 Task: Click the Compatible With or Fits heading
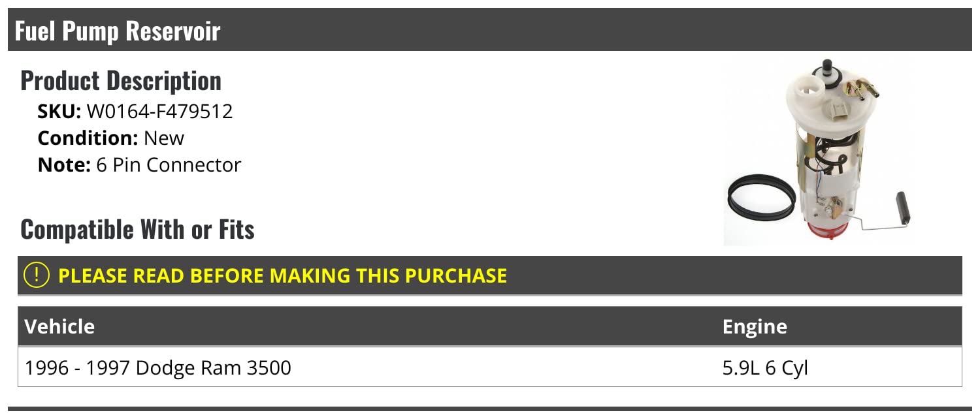coord(137,230)
